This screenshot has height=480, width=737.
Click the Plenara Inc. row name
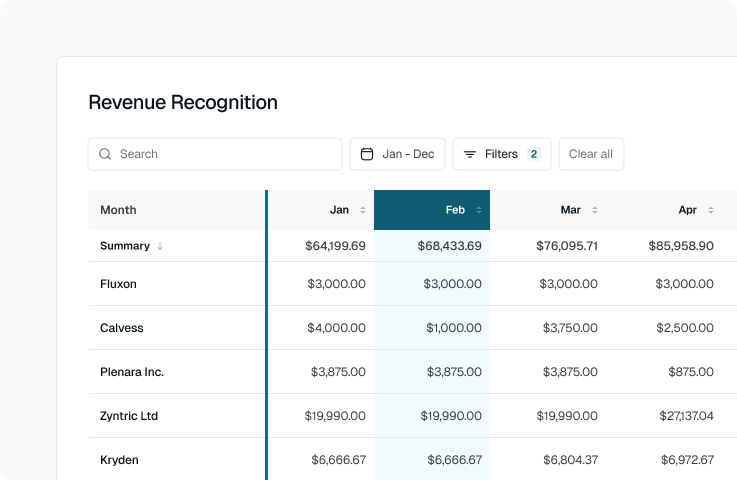[x=132, y=372]
